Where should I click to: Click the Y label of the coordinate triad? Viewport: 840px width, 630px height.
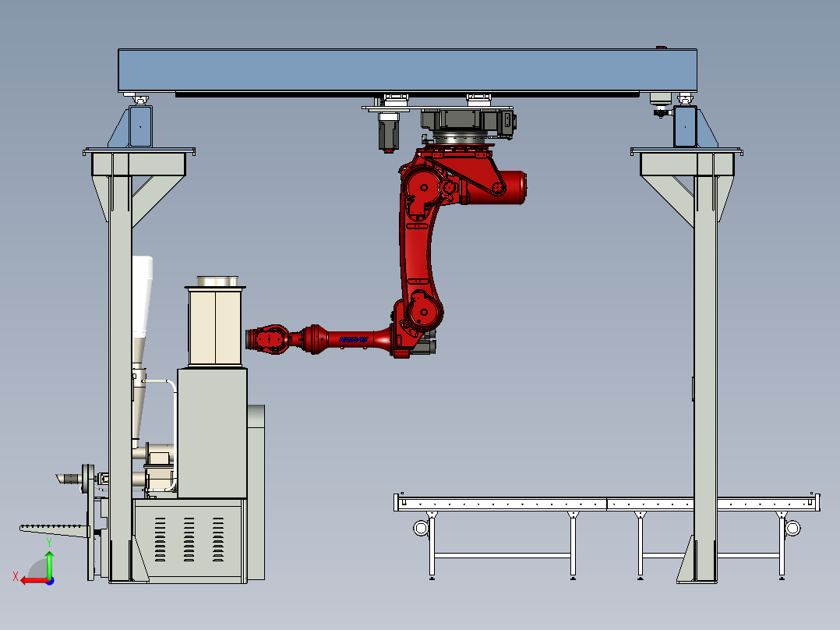pyautogui.click(x=49, y=543)
